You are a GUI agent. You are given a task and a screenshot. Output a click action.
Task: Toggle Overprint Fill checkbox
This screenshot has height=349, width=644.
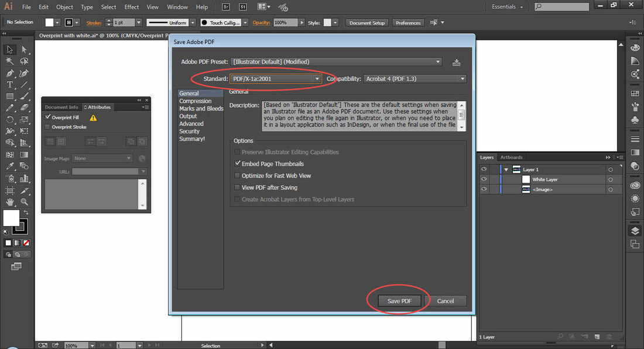pos(47,117)
